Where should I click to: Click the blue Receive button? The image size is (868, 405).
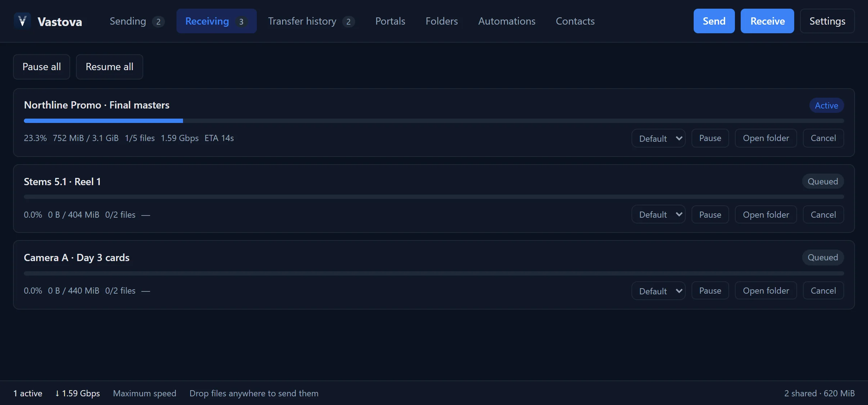tap(767, 21)
